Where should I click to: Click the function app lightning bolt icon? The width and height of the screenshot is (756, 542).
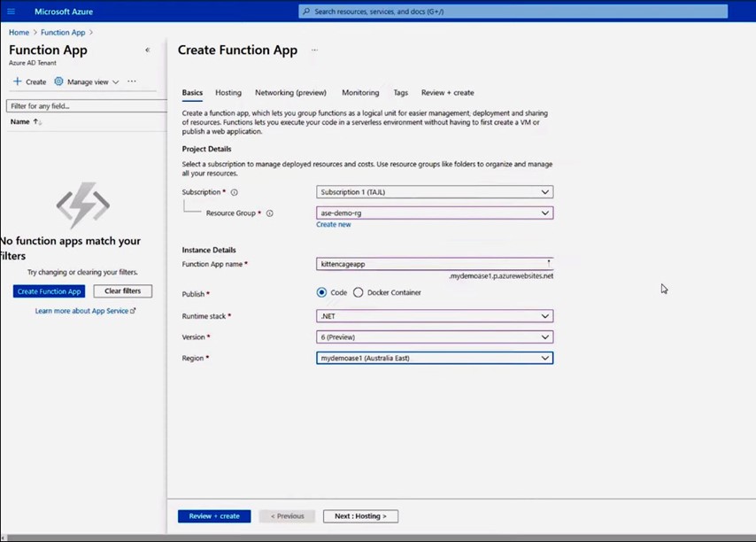click(x=83, y=205)
